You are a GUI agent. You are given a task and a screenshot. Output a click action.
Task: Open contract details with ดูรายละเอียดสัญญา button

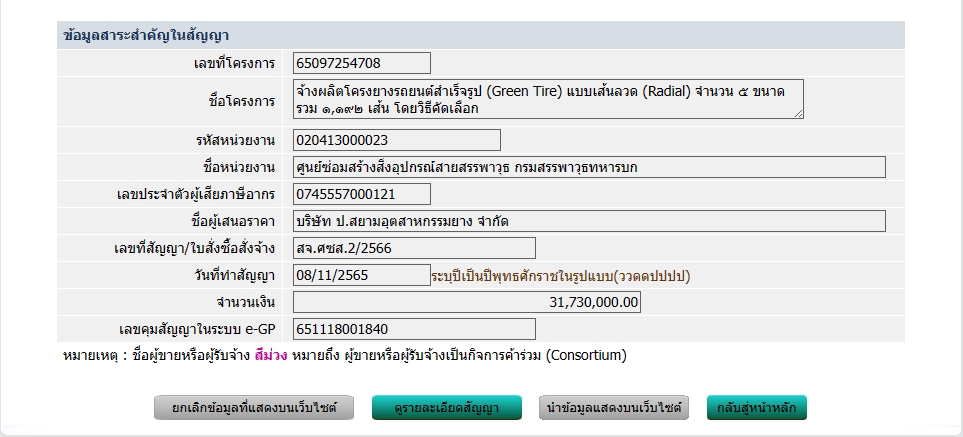click(447, 408)
